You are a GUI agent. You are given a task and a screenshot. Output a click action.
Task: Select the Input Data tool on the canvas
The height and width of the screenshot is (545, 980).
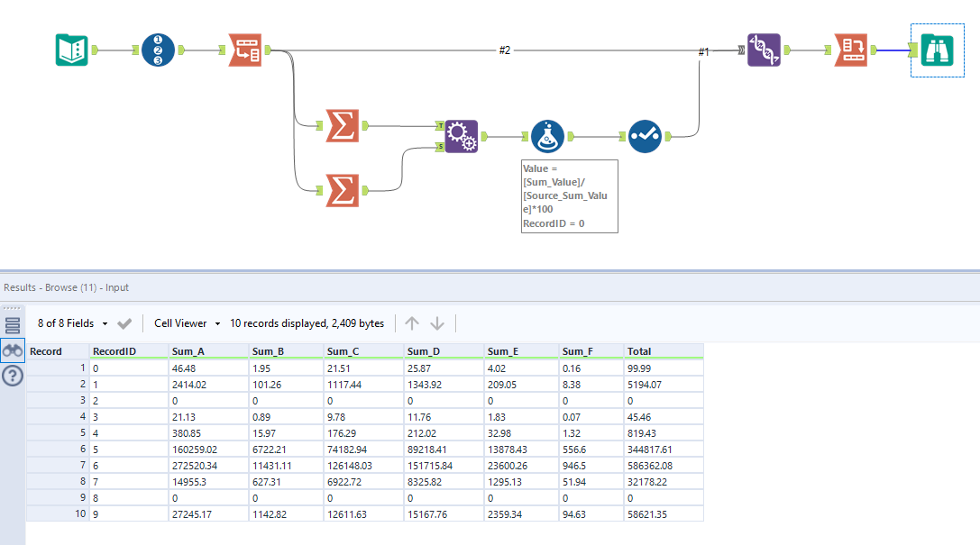point(72,50)
